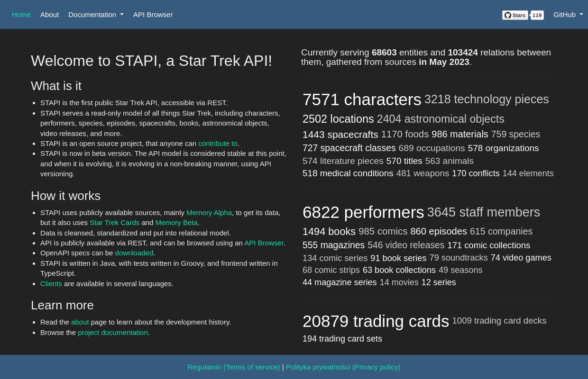The width and height of the screenshot is (588, 379).
Task: Select '518 medical conditions' text
Action: click(x=348, y=173)
